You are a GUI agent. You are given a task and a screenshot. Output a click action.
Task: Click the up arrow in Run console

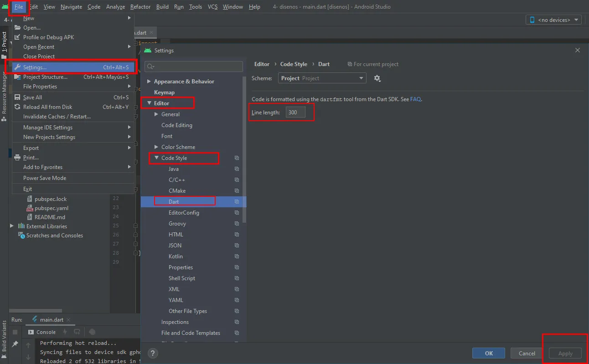coord(28,345)
